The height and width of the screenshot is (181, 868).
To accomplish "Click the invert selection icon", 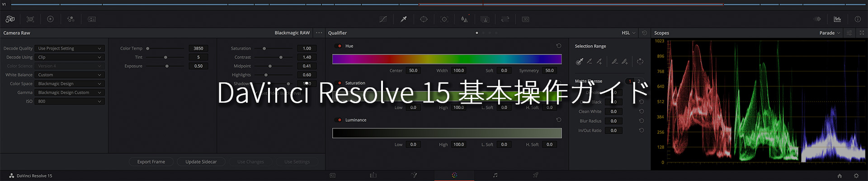I will [x=640, y=61].
